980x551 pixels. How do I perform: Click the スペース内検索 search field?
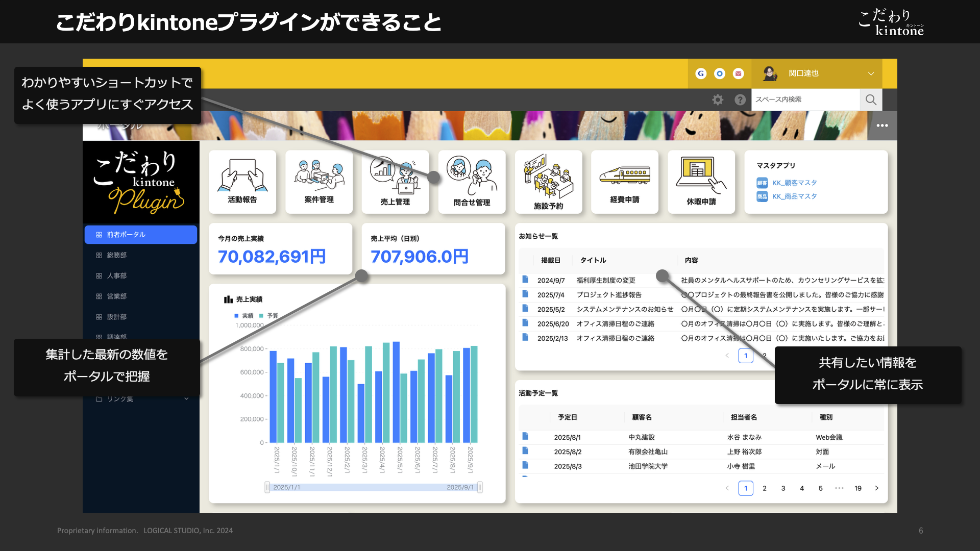pos(805,99)
